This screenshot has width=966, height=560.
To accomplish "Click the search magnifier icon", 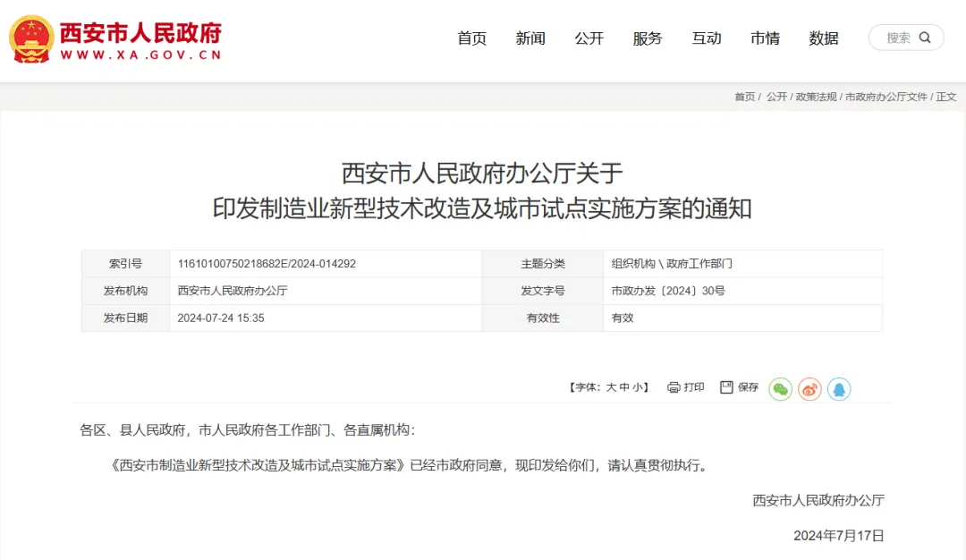I will (x=925, y=38).
